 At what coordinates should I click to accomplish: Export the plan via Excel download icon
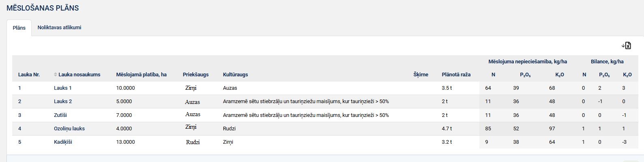pos(626,45)
